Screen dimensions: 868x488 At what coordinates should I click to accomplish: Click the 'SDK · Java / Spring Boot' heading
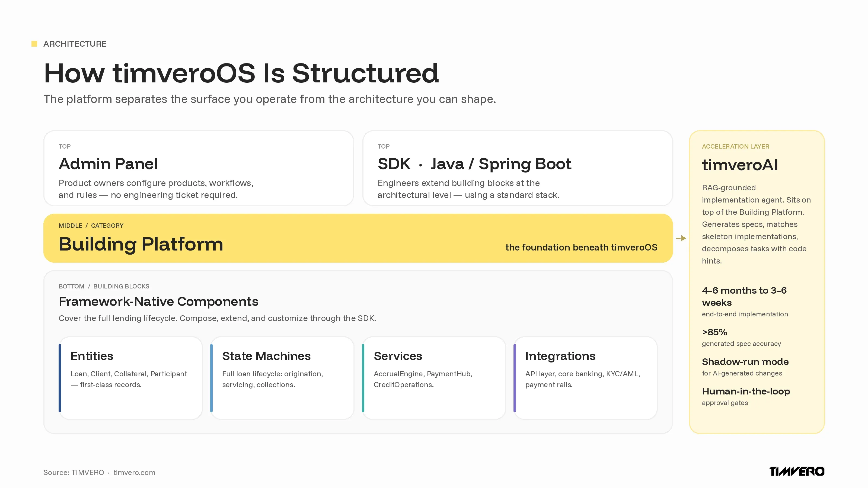pos(474,164)
